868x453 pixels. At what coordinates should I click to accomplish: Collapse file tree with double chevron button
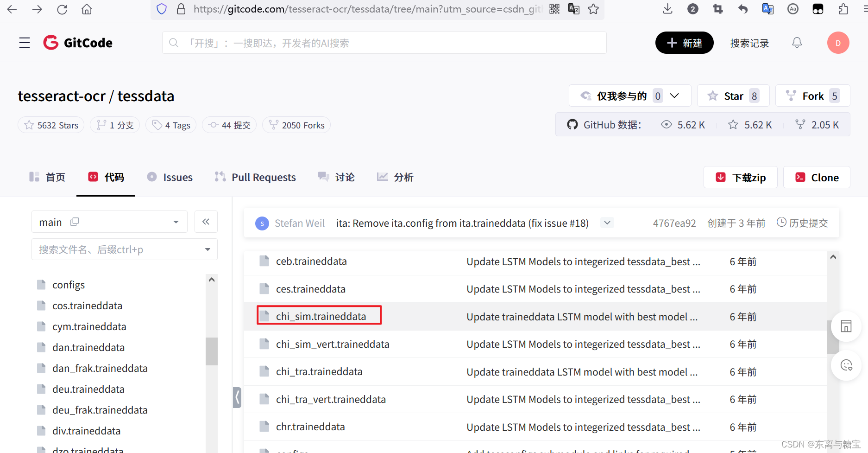tap(206, 222)
